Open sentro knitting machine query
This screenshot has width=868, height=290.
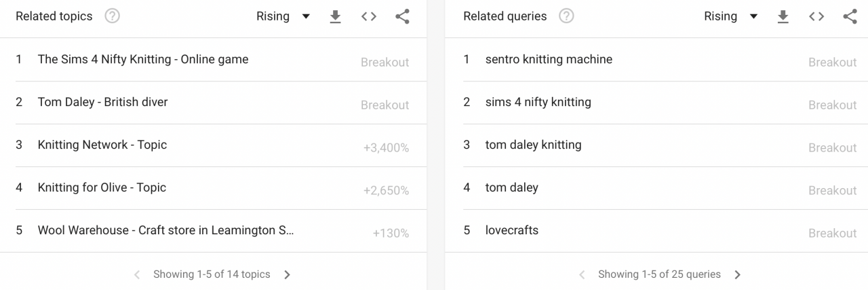(x=549, y=60)
